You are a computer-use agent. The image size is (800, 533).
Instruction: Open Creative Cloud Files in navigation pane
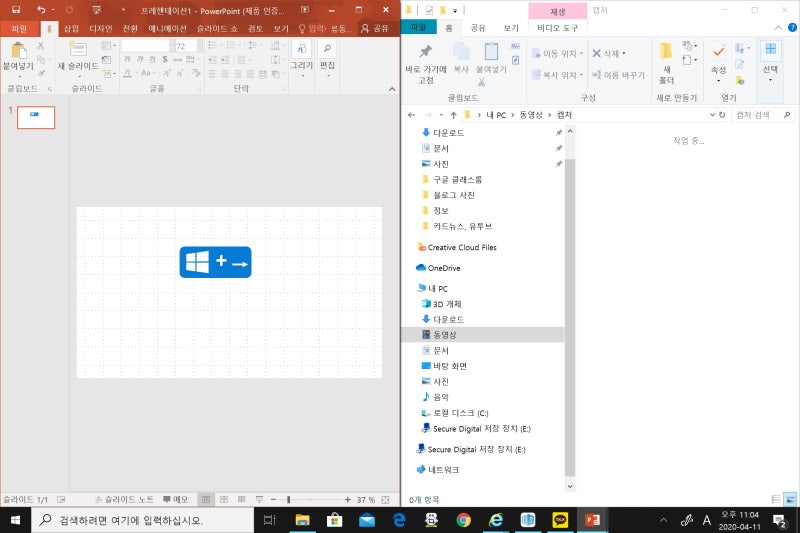pyautogui.click(x=457, y=247)
